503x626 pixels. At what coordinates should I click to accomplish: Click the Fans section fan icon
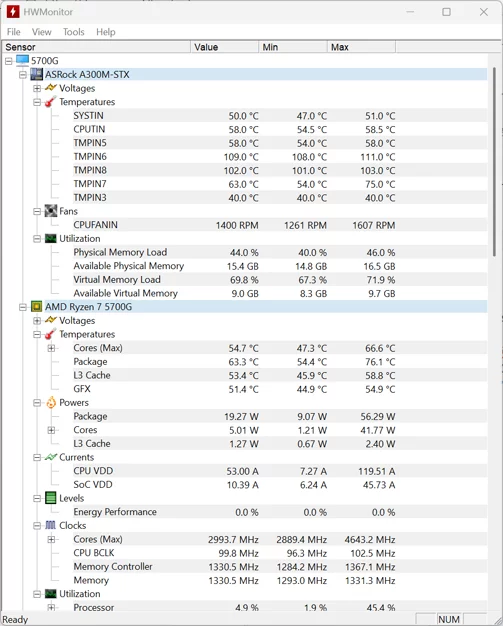click(x=51, y=211)
